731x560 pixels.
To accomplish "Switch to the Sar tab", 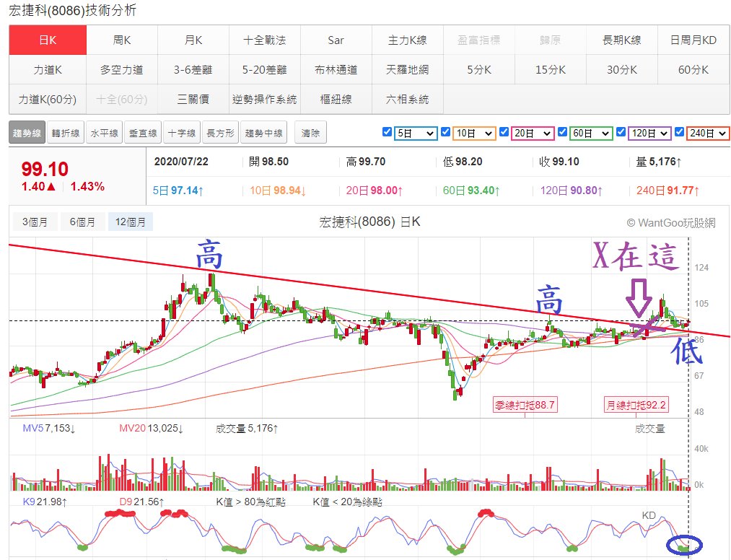I will [x=336, y=40].
